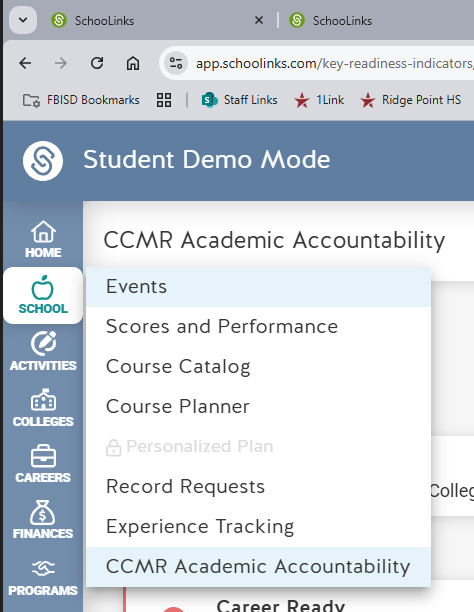Open the FBISD Bookmarks folder
Screen dimensions: 474x612
coord(81,100)
